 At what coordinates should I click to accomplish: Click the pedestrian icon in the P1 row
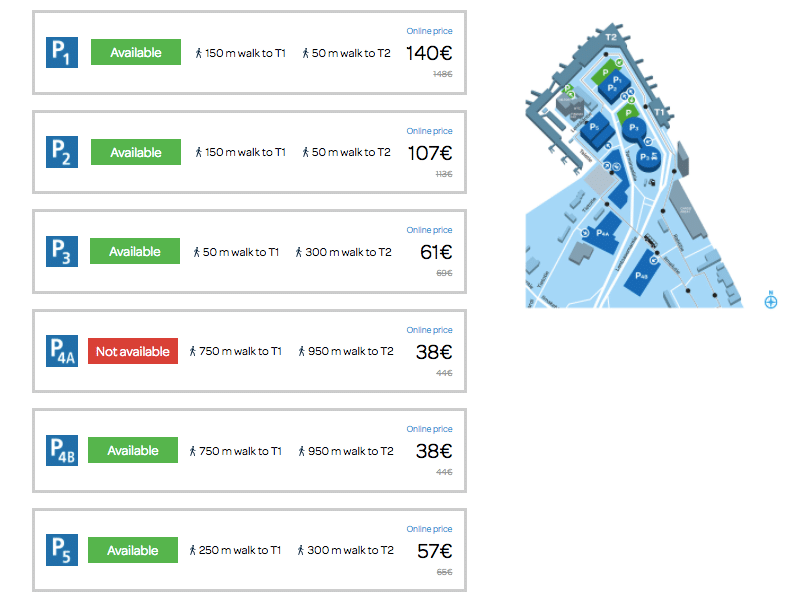tap(199, 53)
